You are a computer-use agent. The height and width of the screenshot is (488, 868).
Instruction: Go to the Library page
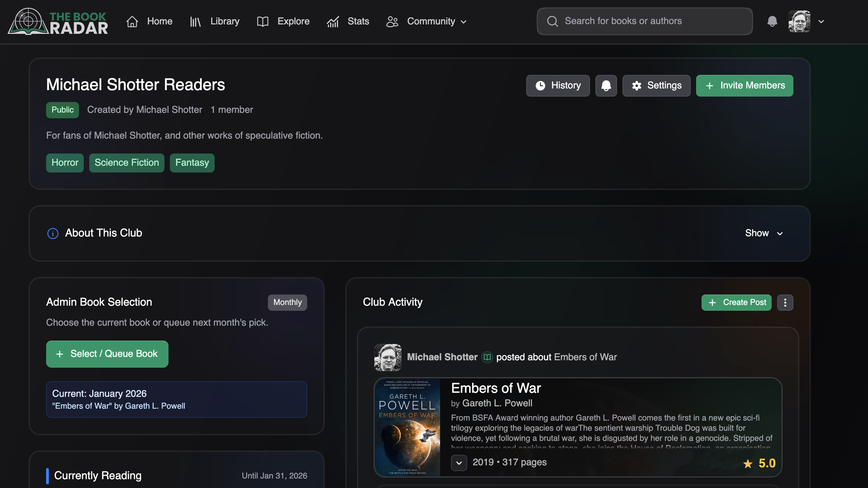tap(215, 21)
